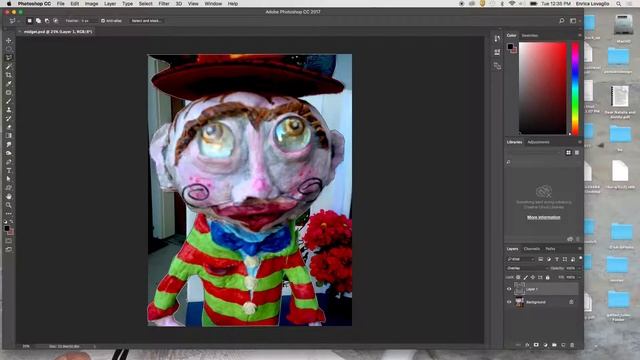Toggle lock position icon
This screenshot has height=360, width=640.
pyautogui.click(x=533, y=278)
